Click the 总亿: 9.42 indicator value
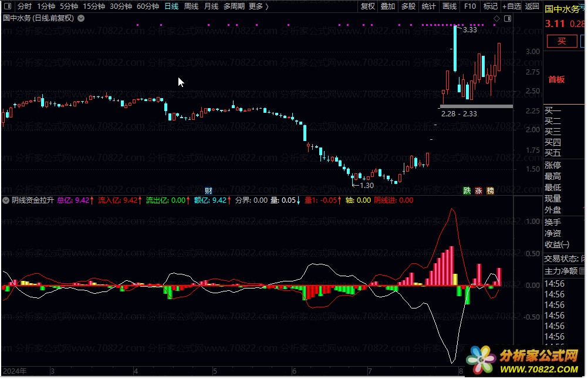 (75, 200)
